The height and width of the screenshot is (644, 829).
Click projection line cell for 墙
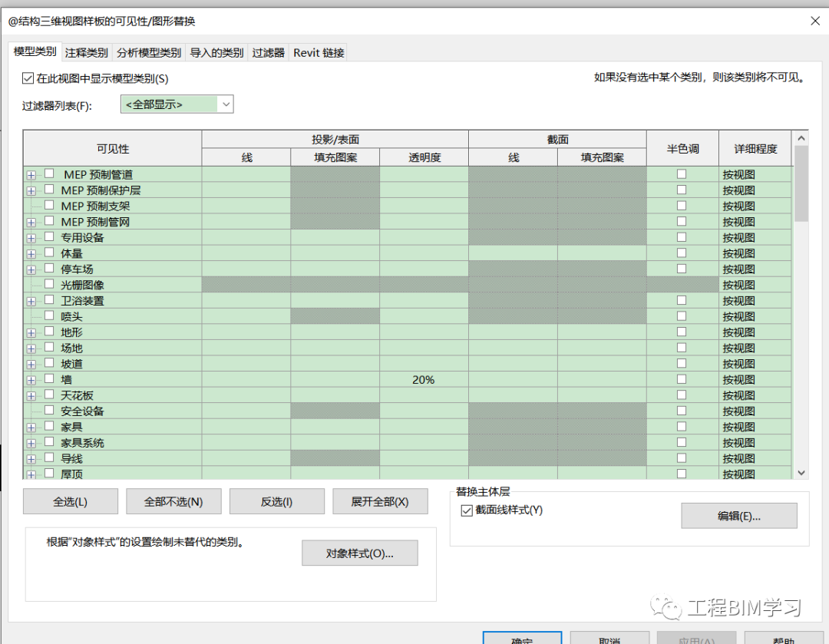tap(246, 380)
